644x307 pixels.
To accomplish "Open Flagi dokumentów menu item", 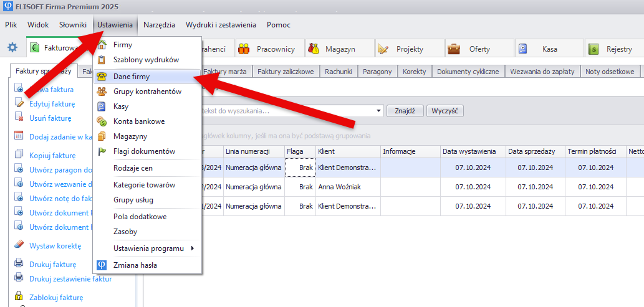I will [144, 151].
